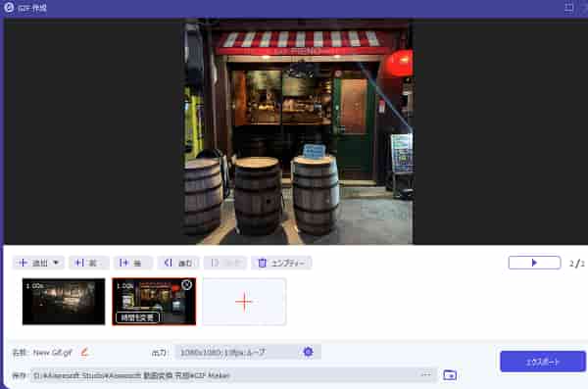Click the エクスポート export button

pos(543,362)
